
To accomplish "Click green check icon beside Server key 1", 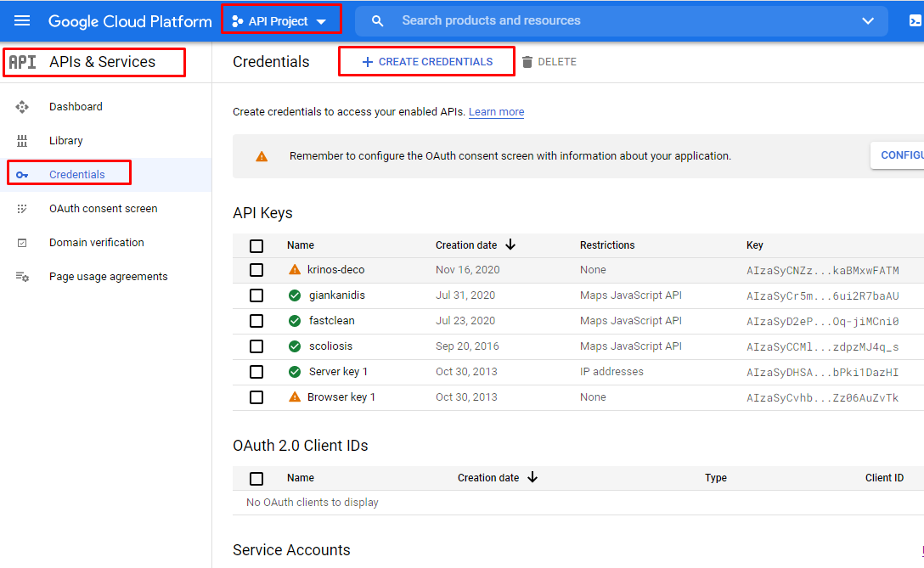I will 295,372.
